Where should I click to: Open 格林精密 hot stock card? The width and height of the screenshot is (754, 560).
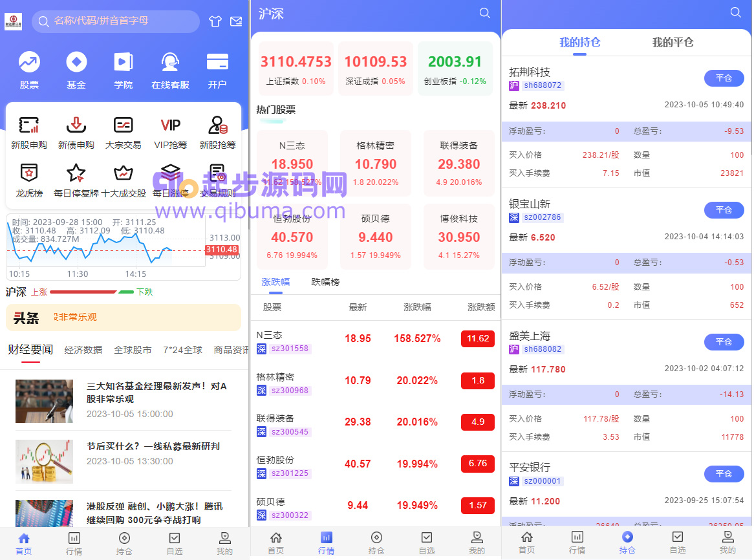click(x=376, y=163)
